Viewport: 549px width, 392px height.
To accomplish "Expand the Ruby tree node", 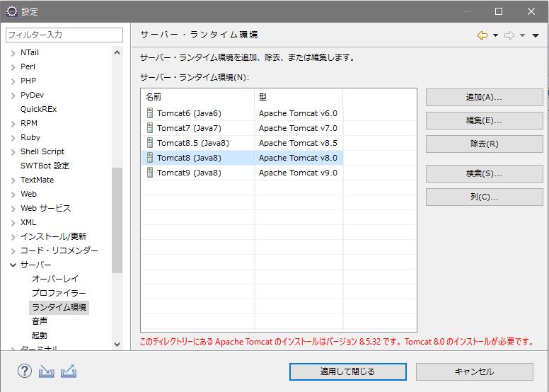I will (x=13, y=138).
